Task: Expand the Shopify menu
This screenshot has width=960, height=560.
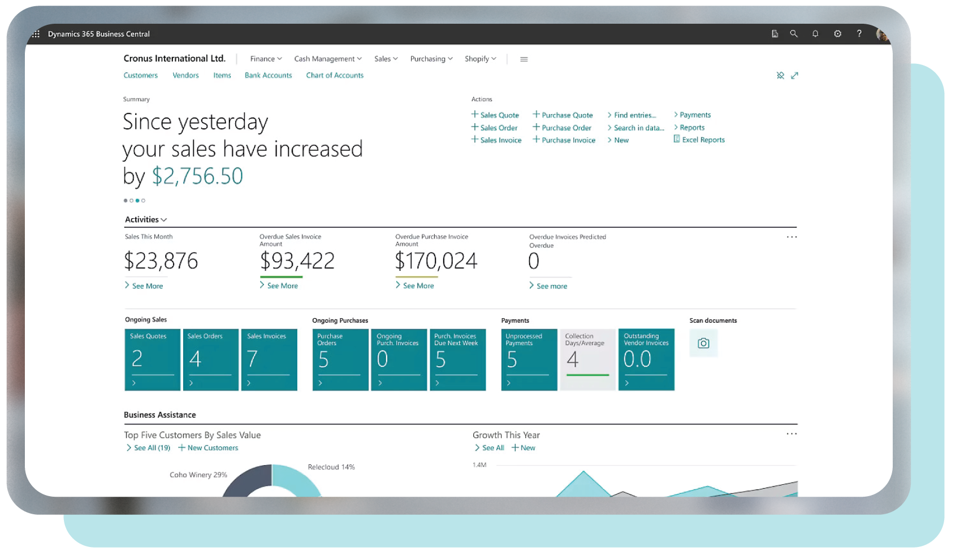Action: (481, 59)
